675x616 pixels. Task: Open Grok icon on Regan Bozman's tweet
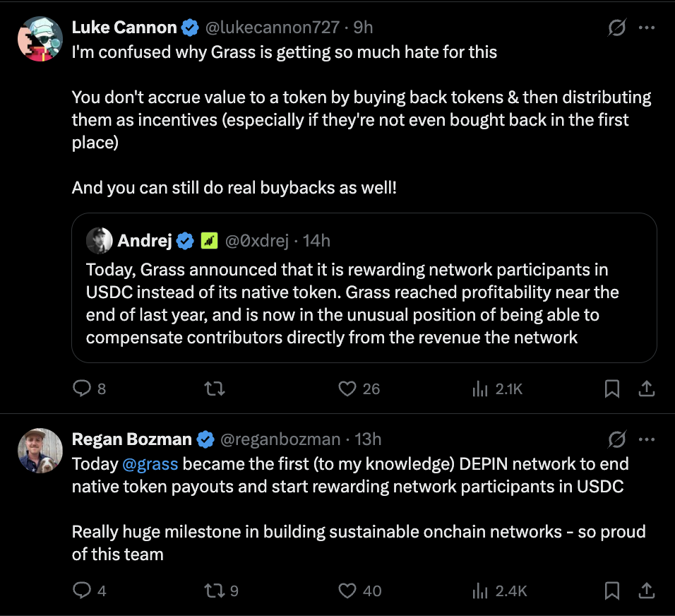tap(616, 439)
